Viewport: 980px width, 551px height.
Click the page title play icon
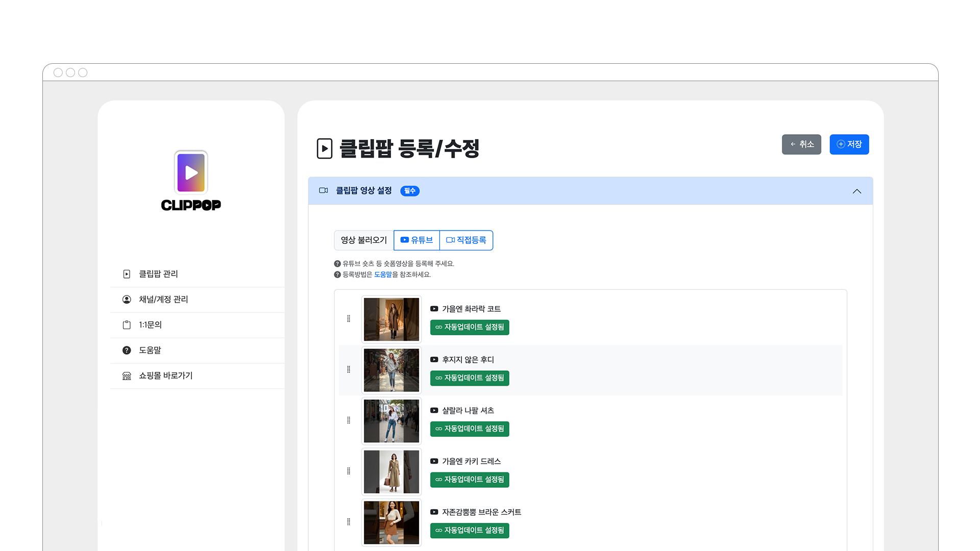tap(325, 148)
